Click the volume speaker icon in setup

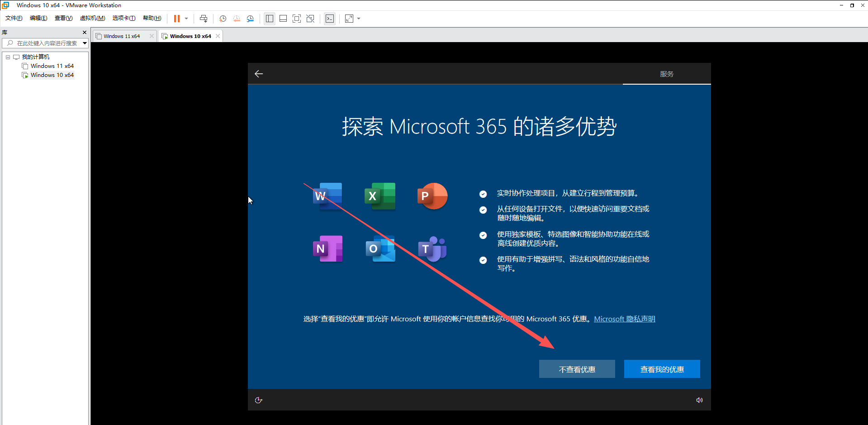[x=699, y=400]
